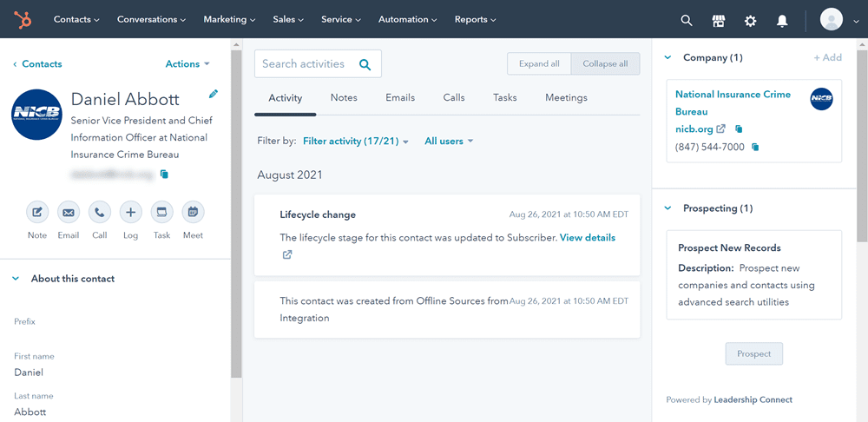868x422 pixels.
Task: Open the All users filter dropdown
Action: click(449, 142)
